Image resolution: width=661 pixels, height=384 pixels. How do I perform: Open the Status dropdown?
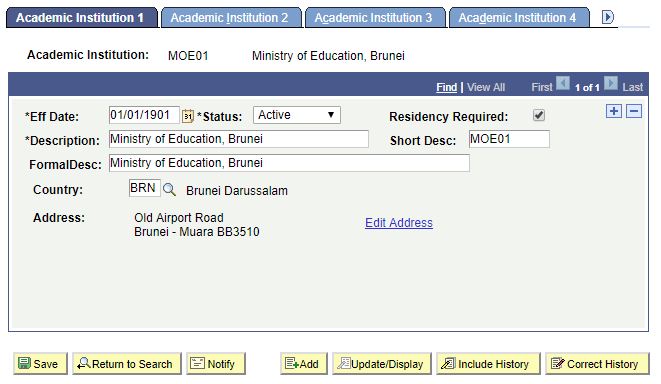click(297, 115)
